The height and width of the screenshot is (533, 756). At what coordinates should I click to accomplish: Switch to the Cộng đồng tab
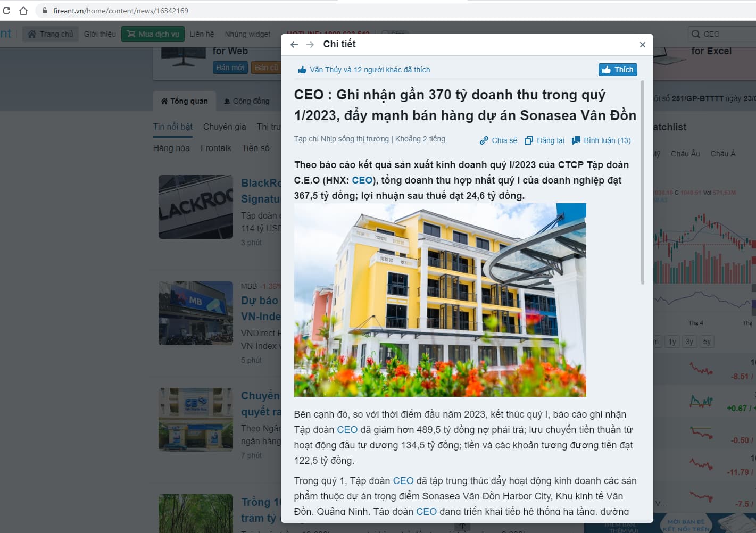tap(246, 101)
